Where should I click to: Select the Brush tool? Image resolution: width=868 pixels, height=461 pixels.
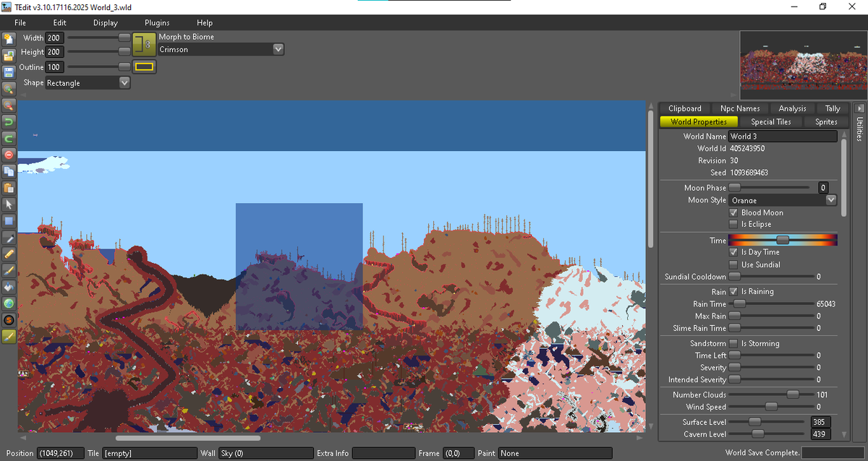tap(9, 271)
